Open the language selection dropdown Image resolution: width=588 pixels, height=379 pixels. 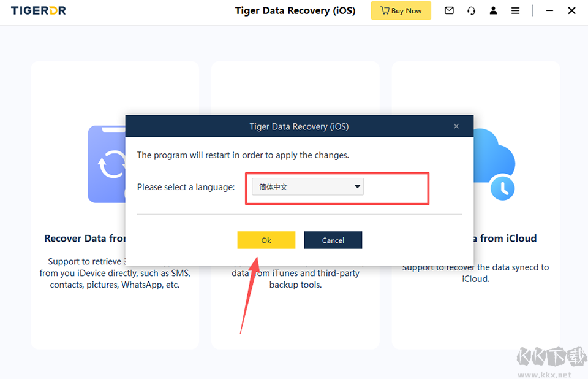(x=307, y=186)
